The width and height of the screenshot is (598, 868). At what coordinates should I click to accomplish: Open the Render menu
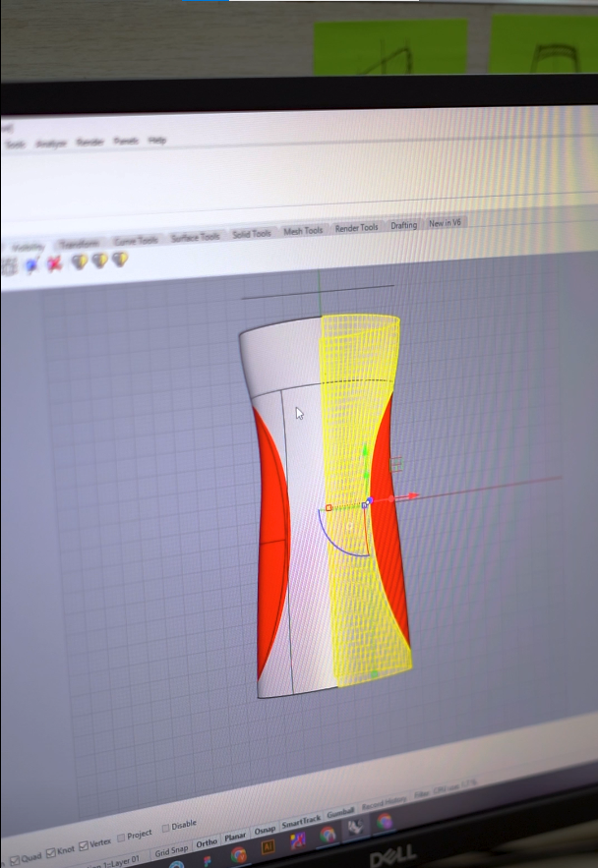(x=90, y=143)
